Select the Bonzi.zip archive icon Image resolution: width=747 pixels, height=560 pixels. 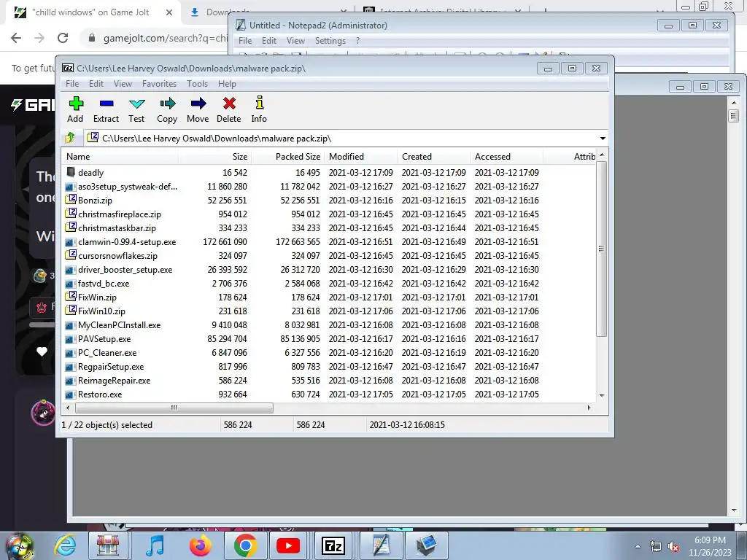tap(71, 200)
